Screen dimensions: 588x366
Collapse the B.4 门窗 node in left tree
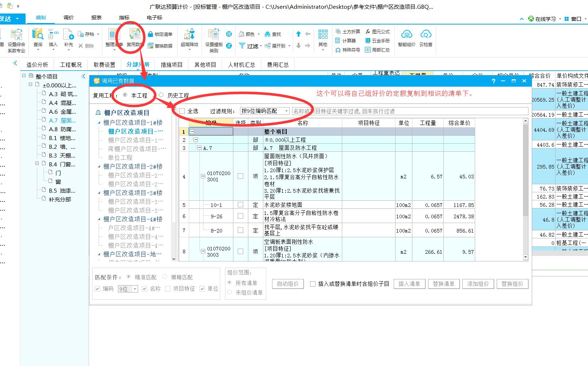pyautogui.click(x=37, y=163)
